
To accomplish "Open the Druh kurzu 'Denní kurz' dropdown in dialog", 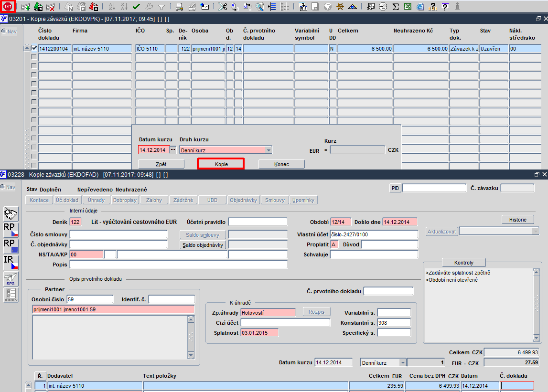I will tap(269, 150).
